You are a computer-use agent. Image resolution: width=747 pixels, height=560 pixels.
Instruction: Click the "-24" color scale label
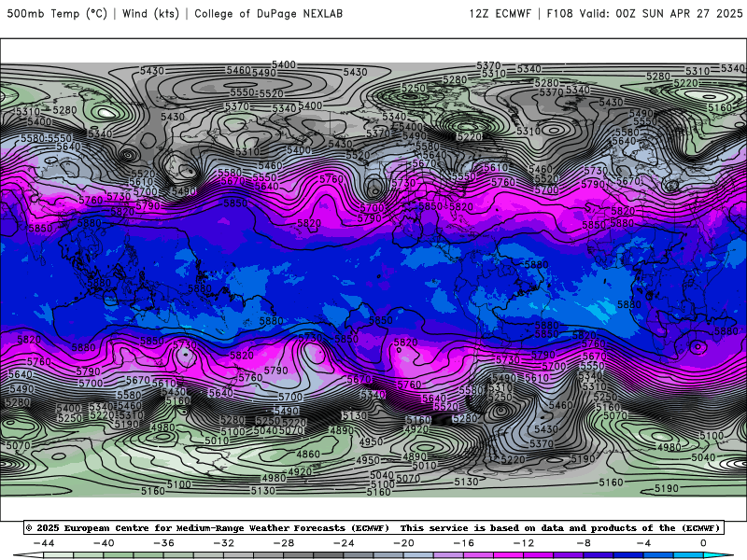click(x=344, y=543)
